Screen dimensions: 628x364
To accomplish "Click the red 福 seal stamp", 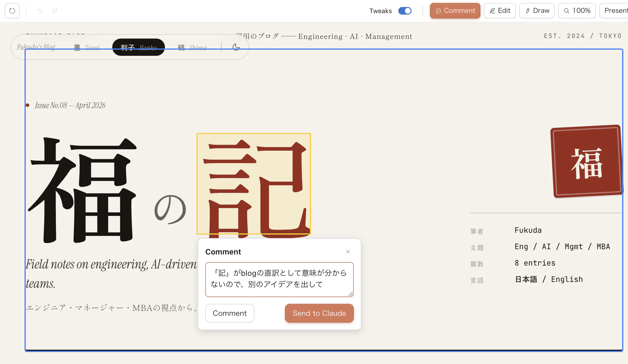I will click(x=586, y=162).
